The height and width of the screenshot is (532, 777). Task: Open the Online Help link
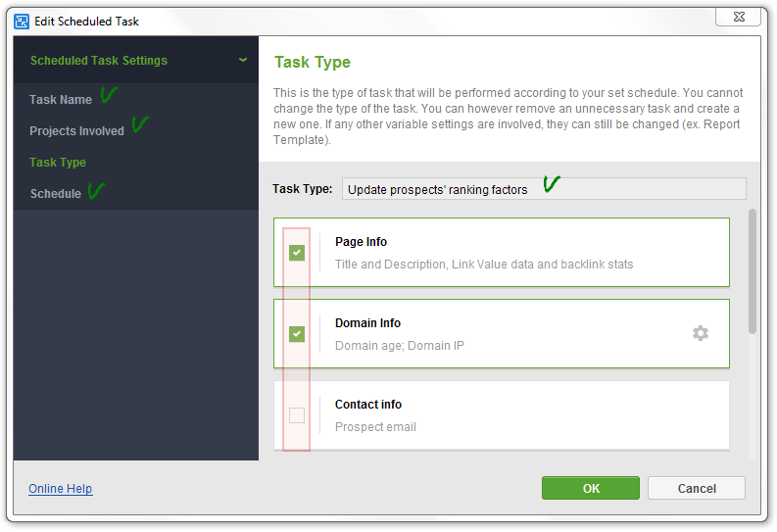[x=61, y=489]
